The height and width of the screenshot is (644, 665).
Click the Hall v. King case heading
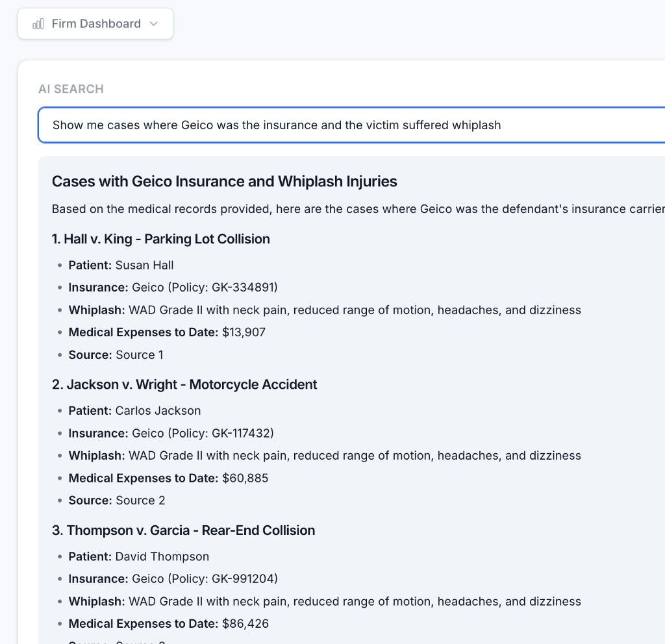click(161, 239)
